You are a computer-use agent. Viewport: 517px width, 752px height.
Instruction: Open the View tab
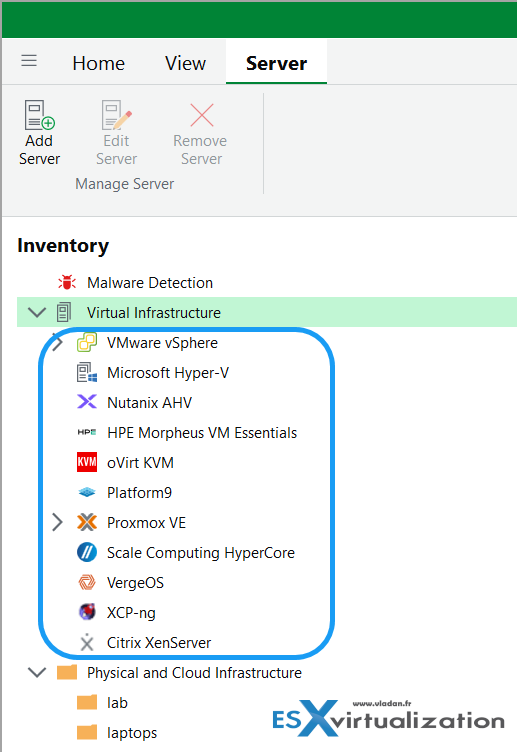click(186, 63)
